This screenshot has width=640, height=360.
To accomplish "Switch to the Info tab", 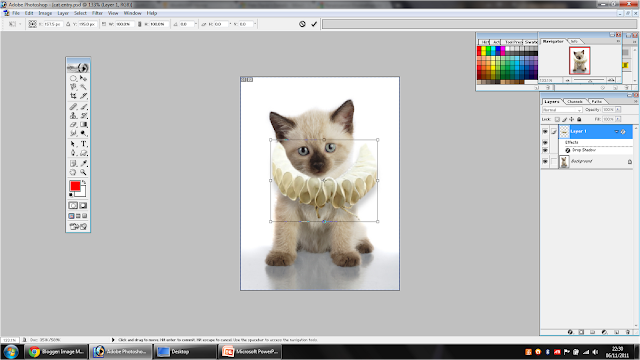I will click(x=574, y=41).
